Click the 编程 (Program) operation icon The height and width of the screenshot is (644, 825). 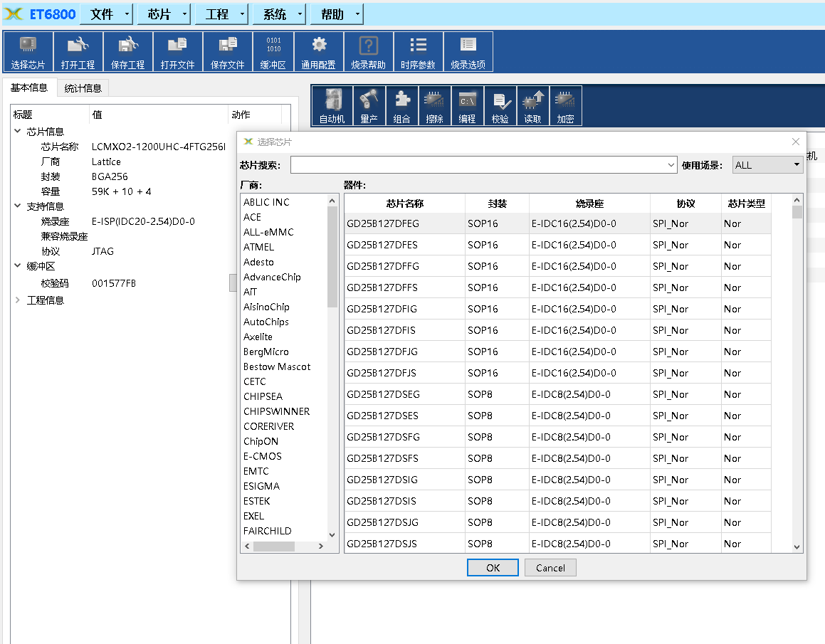[x=467, y=106]
